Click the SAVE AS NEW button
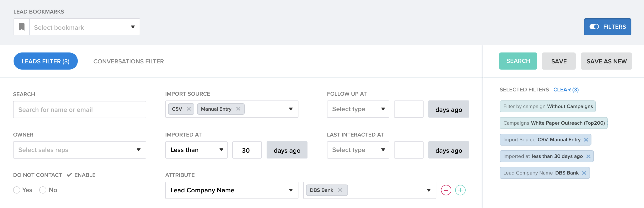The image size is (644, 208). tap(606, 61)
